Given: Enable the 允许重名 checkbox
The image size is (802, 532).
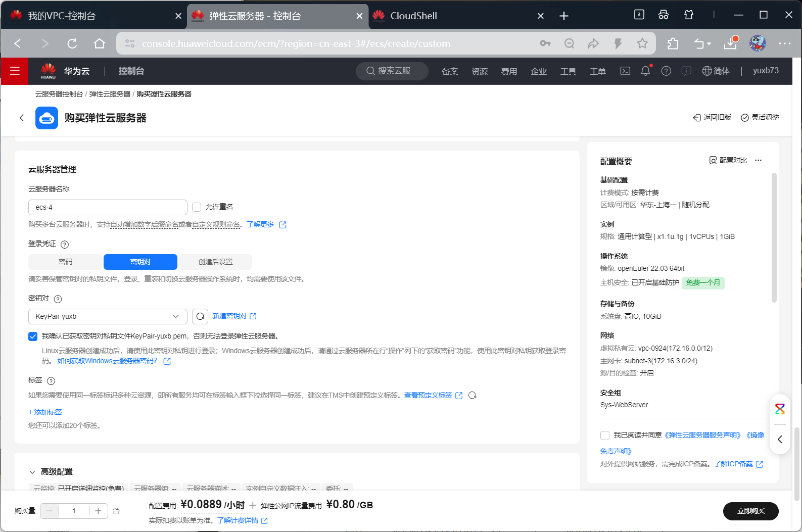Looking at the screenshot, I should (197, 207).
